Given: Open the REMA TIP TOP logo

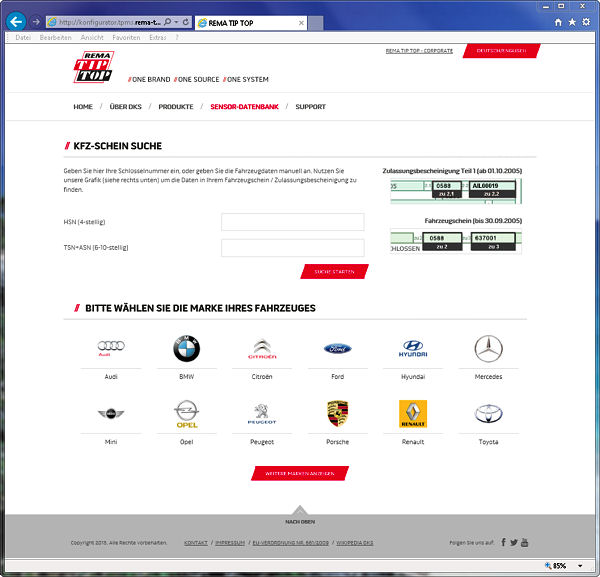Looking at the screenshot, I should coord(94,67).
